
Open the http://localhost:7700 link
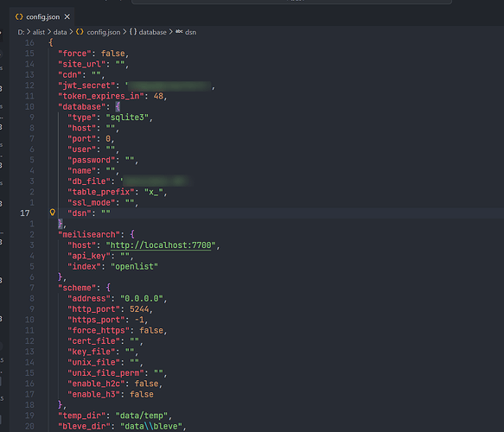pyautogui.click(x=161, y=245)
